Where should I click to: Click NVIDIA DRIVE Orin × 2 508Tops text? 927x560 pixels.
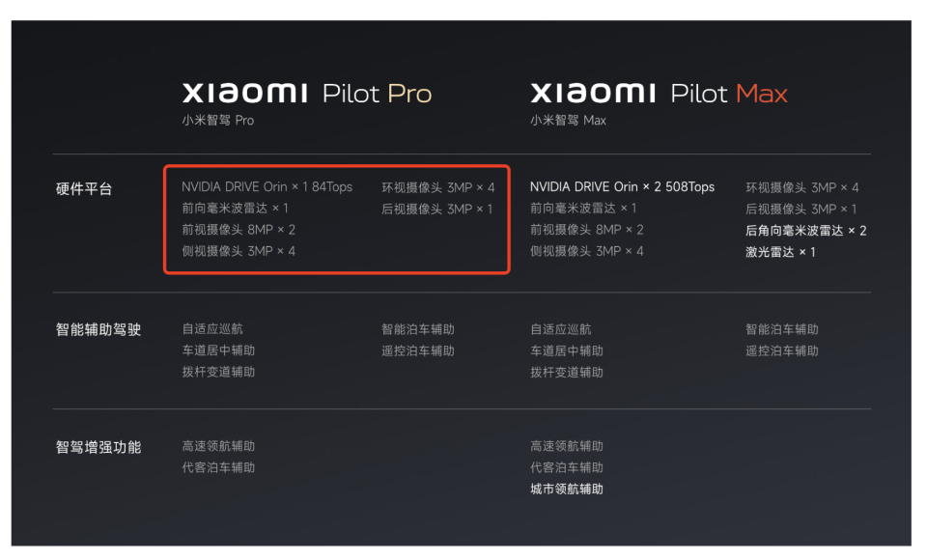pos(622,187)
